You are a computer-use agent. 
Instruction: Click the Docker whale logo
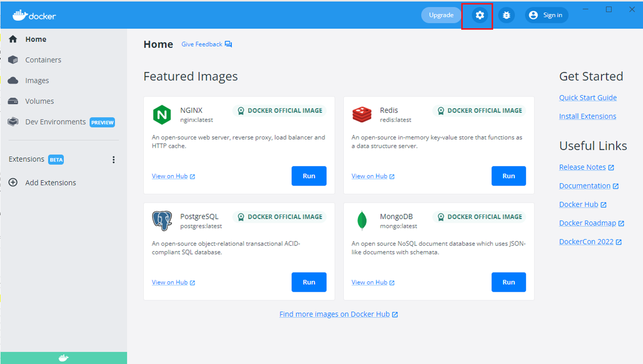[x=34, y=15]
